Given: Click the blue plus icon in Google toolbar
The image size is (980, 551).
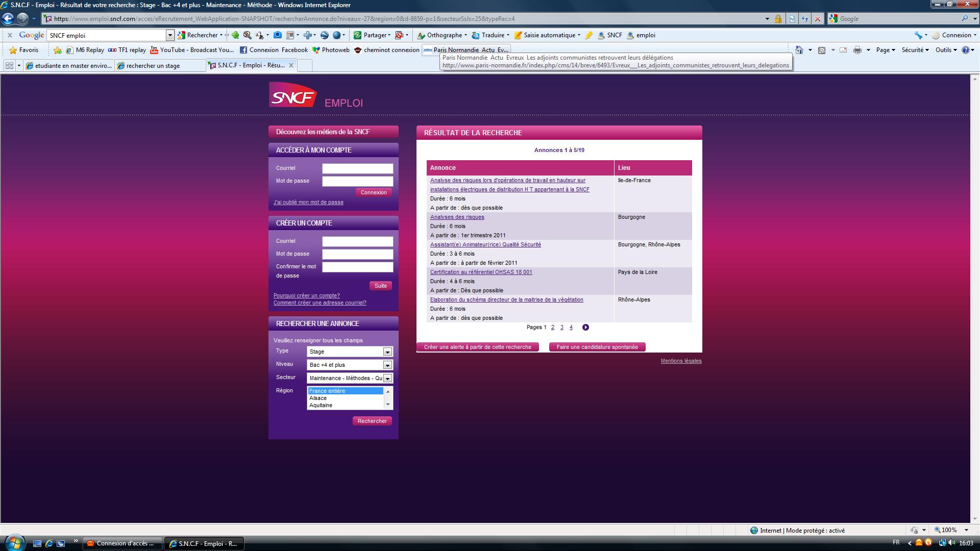Looking at the screenshot, I should click(307, 35).
